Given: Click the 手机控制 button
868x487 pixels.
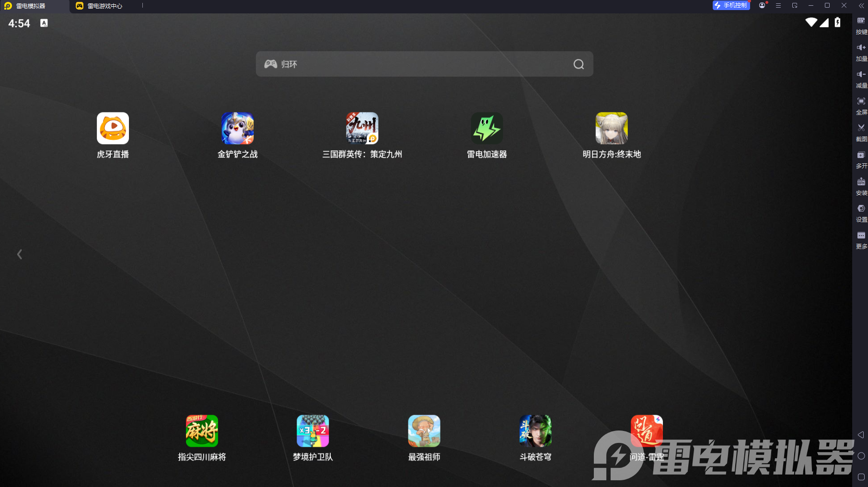Looking at the screenshot, I should coord(731,5).
